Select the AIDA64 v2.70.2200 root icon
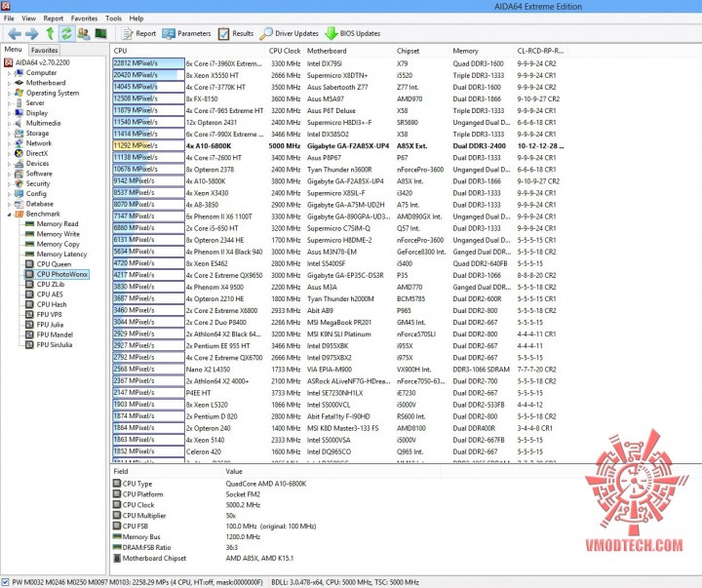This screenshot has width=702, height=588. [8, 62]
